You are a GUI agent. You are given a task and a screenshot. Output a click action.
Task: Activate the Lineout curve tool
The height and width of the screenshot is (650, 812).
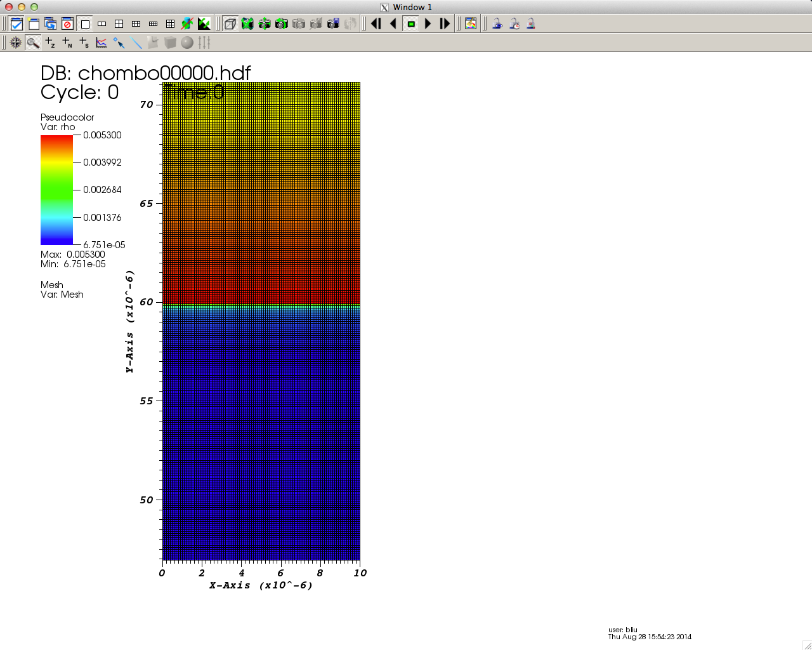[x=101, y=43]
